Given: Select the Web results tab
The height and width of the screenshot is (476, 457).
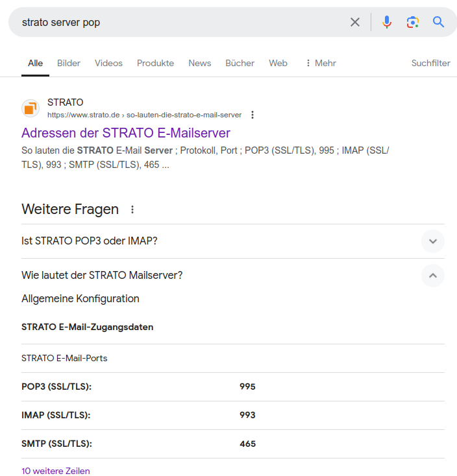Looking at the screenshot, I should click(x=278, y=63).
